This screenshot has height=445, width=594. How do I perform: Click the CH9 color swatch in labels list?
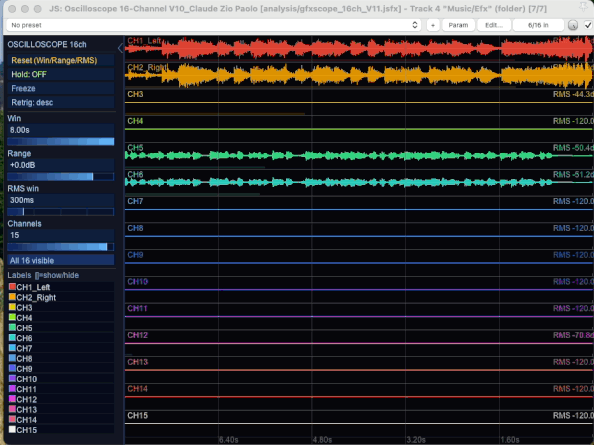click(12, 368)
